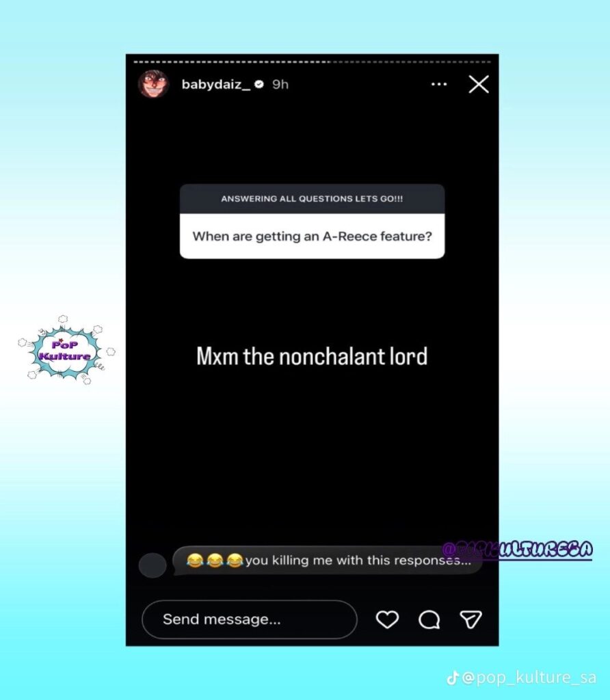Share the story via paper plane icon
Screen dimensions: 610x700
pos(470,619)
